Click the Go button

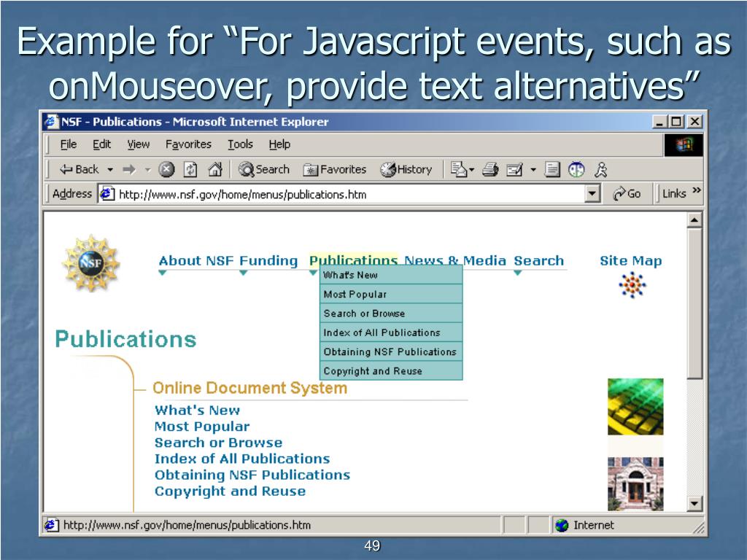(627, 194)
